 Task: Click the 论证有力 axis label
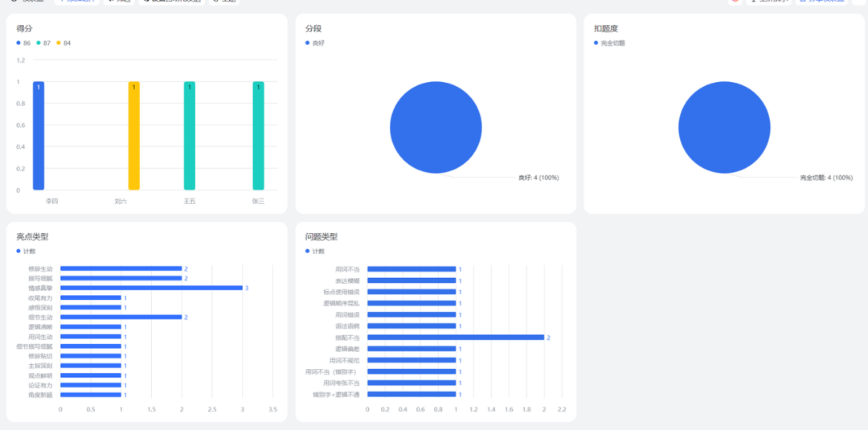40,385
